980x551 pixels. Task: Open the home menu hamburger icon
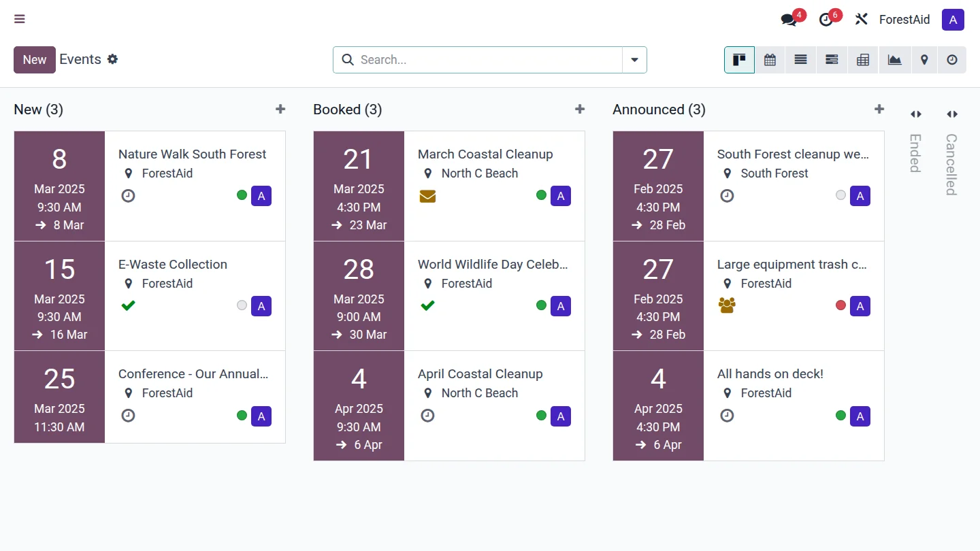pos(20,19)
